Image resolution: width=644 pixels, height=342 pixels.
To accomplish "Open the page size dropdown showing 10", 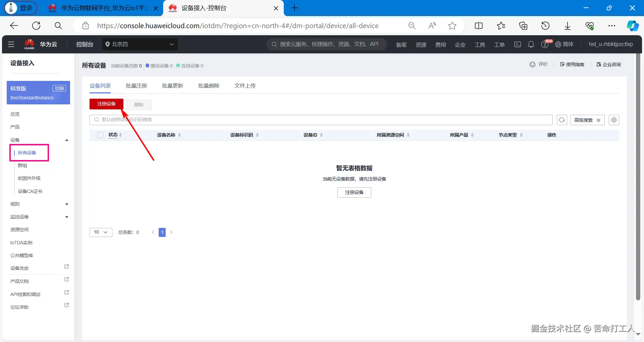I will coord(101,232).
